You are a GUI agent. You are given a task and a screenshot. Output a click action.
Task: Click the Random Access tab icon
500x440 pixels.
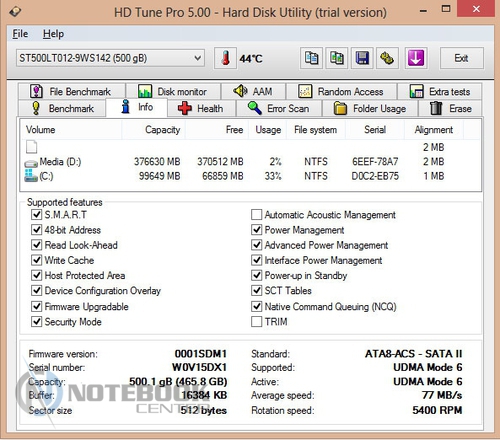click(x=305, y=91)
